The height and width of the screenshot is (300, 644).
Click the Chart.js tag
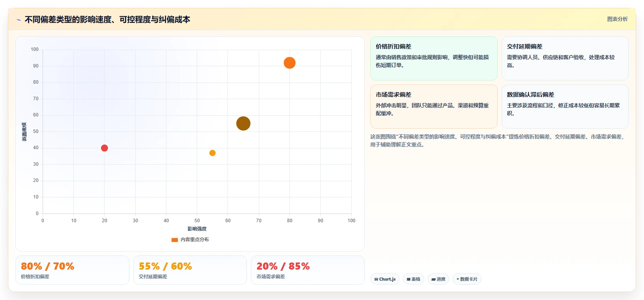point(385,279)
